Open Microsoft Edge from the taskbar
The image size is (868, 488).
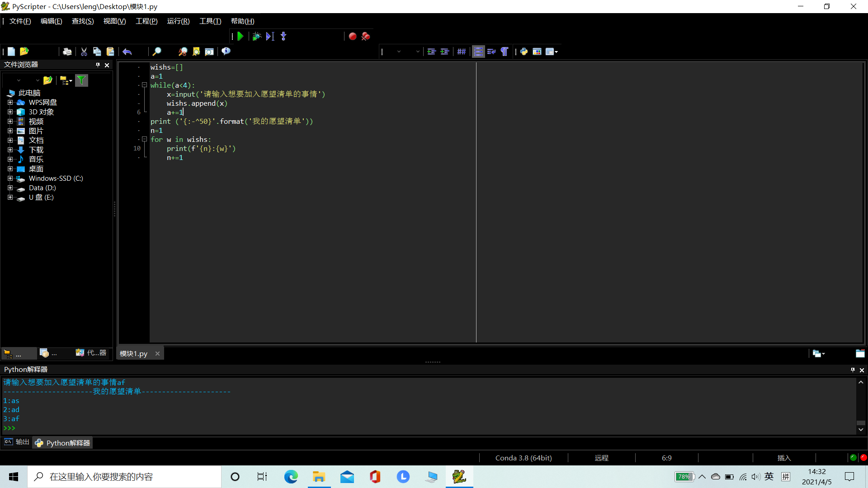[291, 477]
